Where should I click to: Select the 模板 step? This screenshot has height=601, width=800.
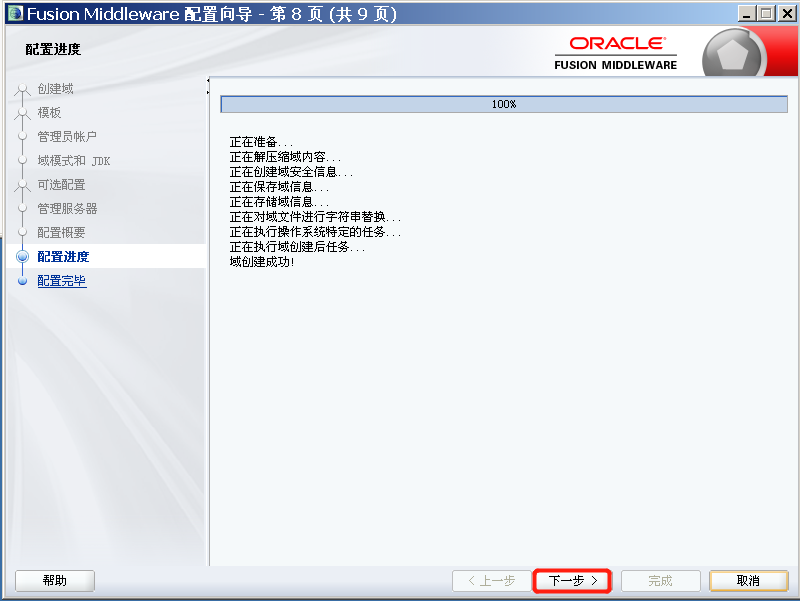[49, 113]
